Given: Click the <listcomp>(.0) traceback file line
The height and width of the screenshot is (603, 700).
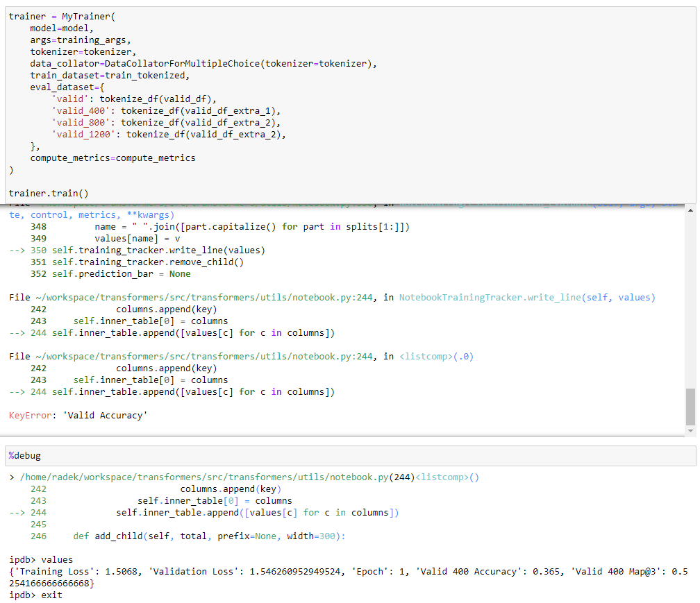Looking at the screenshot, I should click(x=241, y=357).
